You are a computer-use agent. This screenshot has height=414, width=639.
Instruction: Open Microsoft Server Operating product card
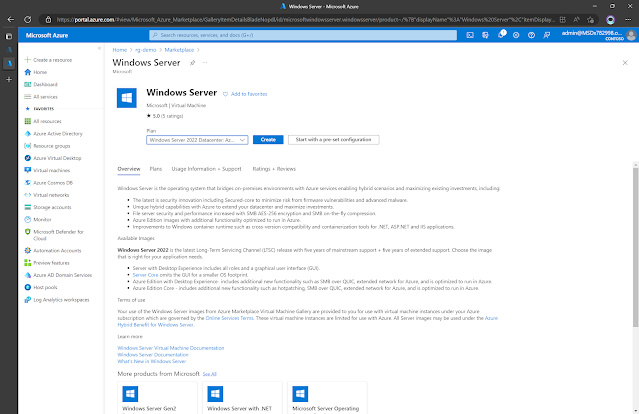[x=327, y=398]
